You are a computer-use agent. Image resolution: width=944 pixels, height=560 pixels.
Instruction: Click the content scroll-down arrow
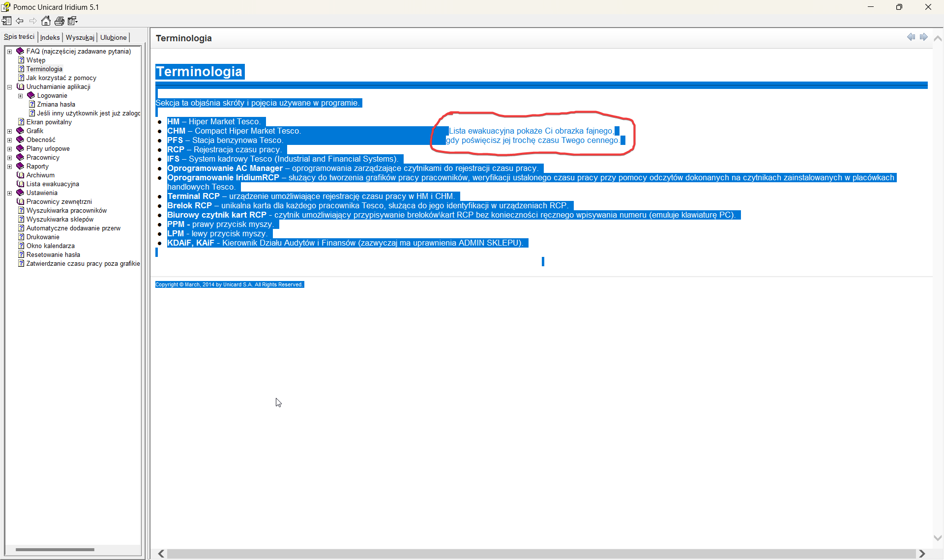pyautogui.click(x=938, y=538)
